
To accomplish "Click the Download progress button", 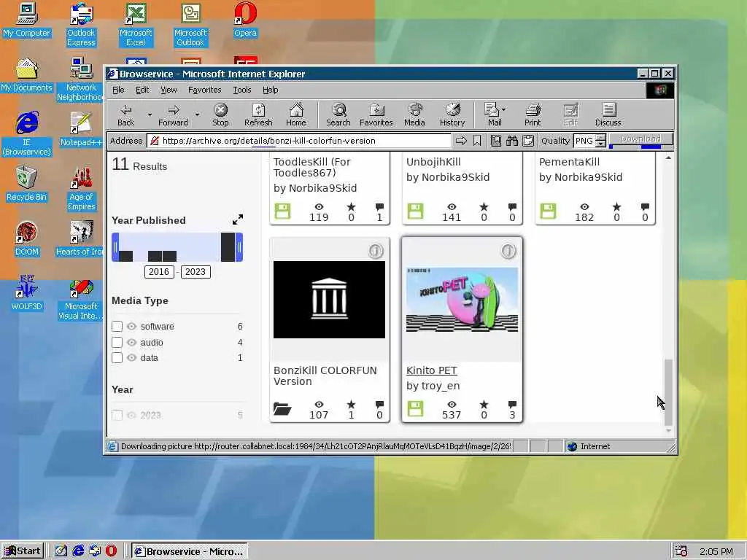I will pos(640,140).
